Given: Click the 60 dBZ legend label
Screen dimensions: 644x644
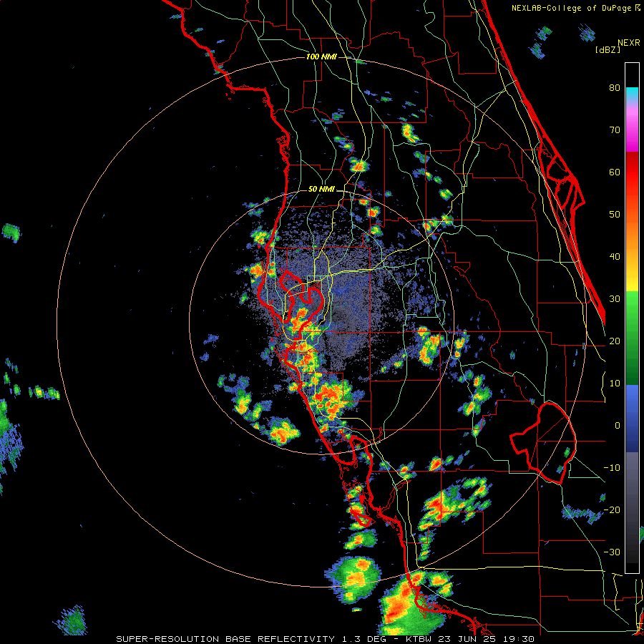Looking at the screenshot, I should point(615,172).
